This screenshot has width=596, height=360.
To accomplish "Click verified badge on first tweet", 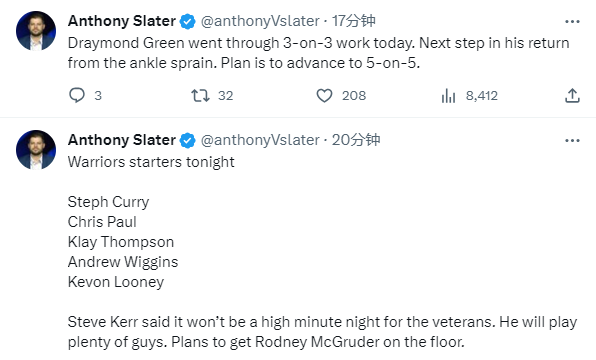I will click(x=187, y=21).
